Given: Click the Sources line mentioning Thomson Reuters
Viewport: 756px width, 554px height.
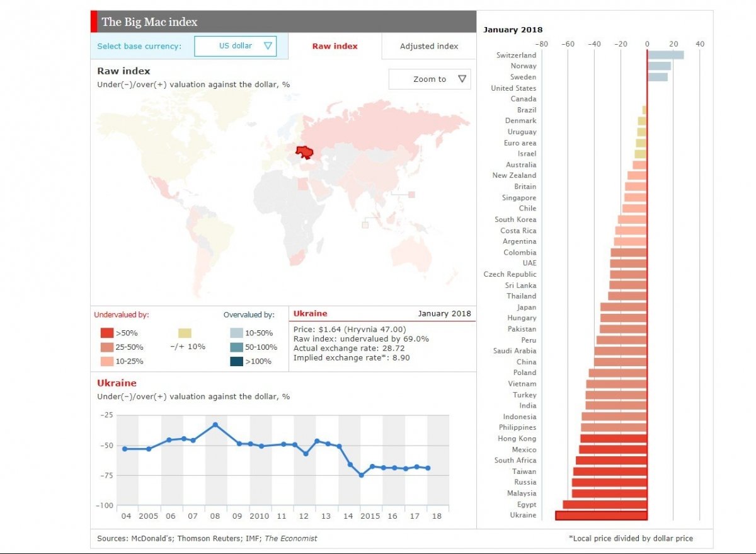Looking at the screenshot, I should point(207,538).
